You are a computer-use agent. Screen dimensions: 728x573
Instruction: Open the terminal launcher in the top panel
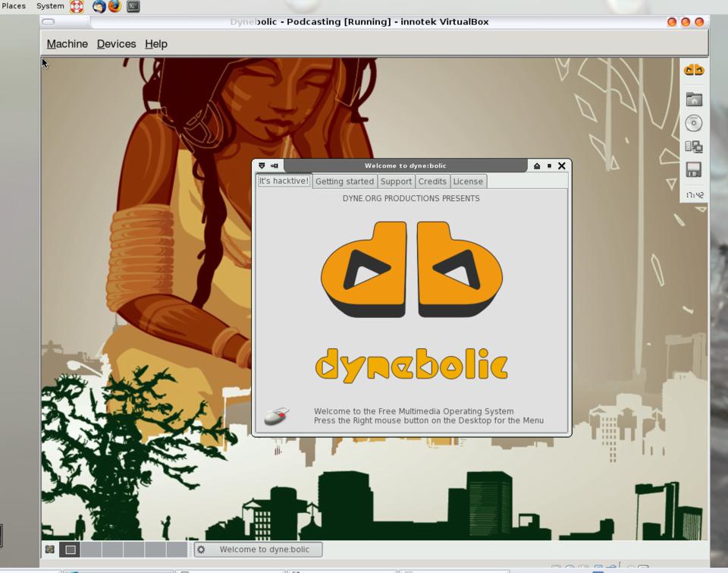pos(133,6)
